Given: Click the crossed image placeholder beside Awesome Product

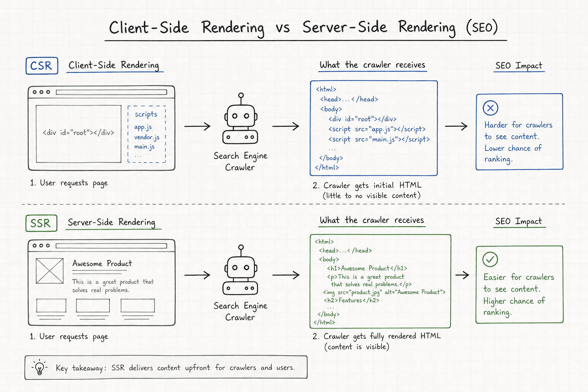Looking at the screenshot, I should [50, 271].
